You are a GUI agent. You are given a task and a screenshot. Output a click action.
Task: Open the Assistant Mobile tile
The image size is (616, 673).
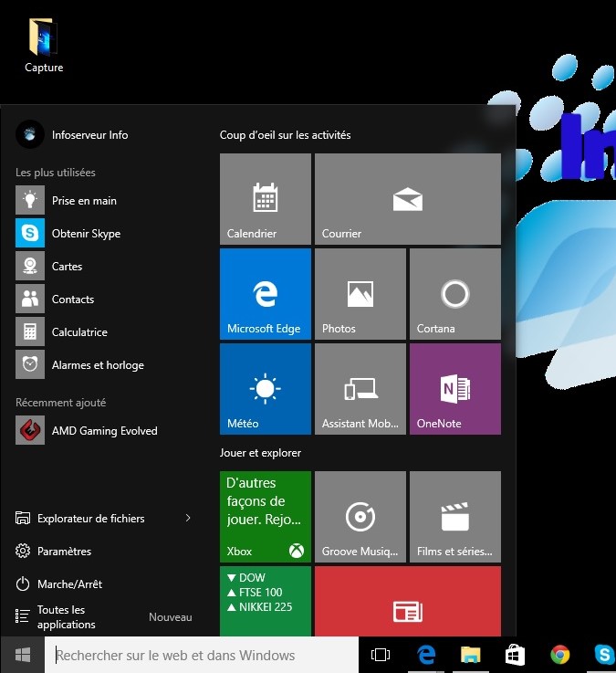tap(360, 389)
